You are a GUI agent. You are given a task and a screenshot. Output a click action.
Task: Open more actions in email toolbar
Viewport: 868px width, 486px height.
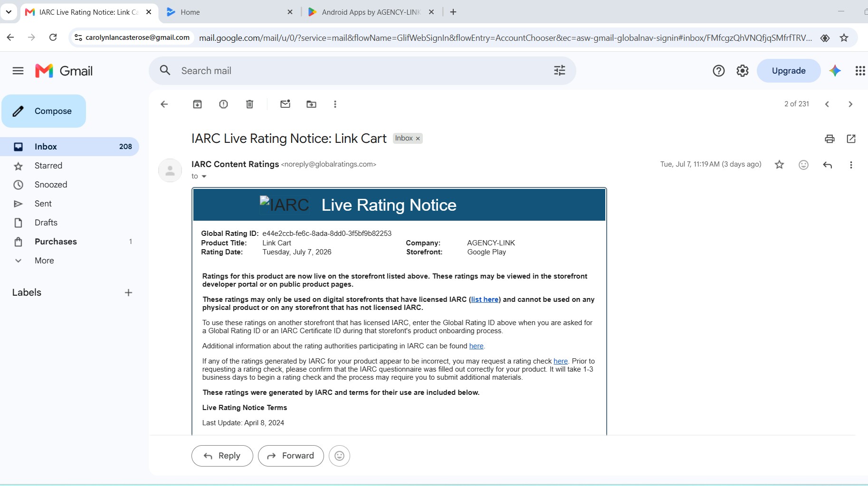335,104
